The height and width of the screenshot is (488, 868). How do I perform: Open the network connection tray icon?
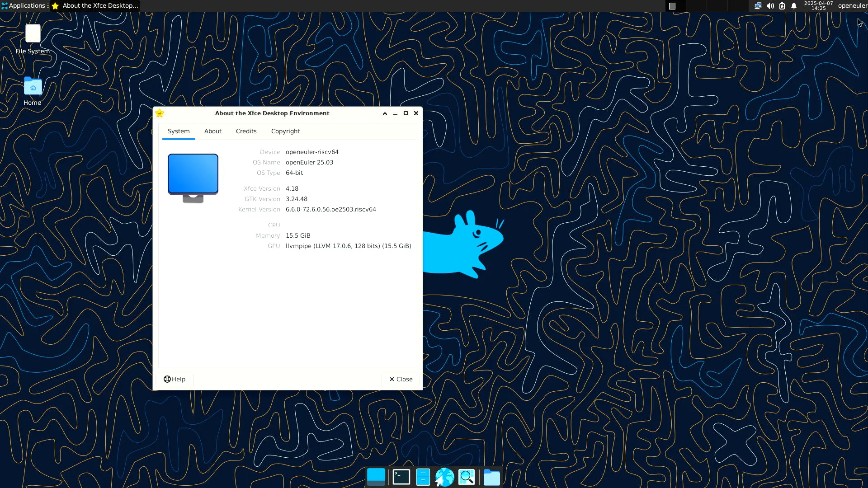tap(758, 6)
